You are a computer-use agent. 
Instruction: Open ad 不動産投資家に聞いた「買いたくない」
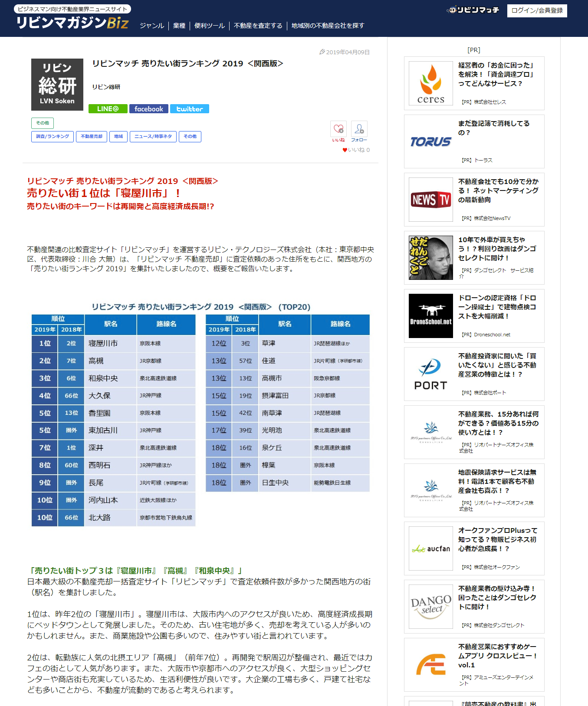tap(497, 365)
